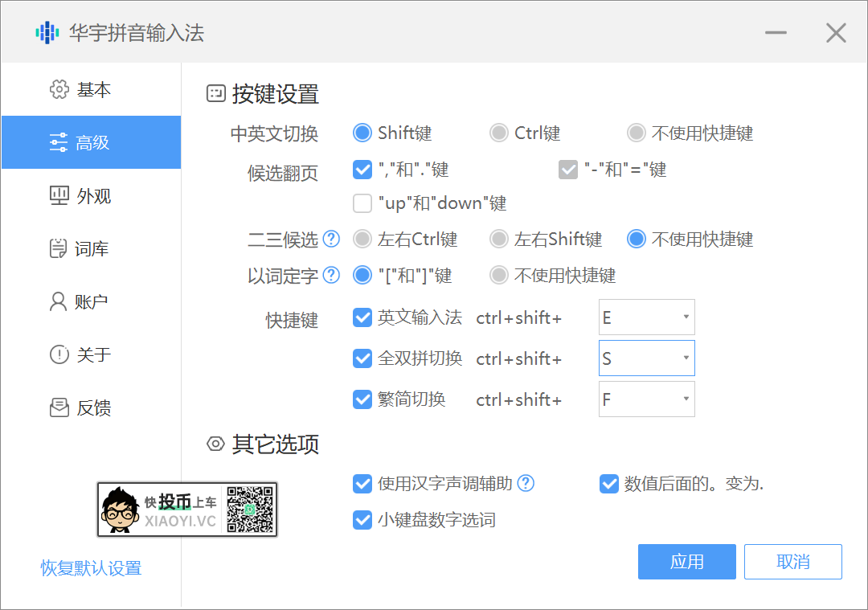
Task: Select Ctrl键 for 中英文切换
Action: (499, 133)
